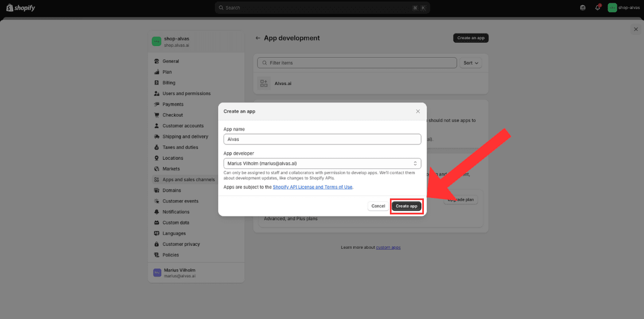Click the Policies document icon
The width and height of the screenshot is (644, 319).
click(157, 255)
